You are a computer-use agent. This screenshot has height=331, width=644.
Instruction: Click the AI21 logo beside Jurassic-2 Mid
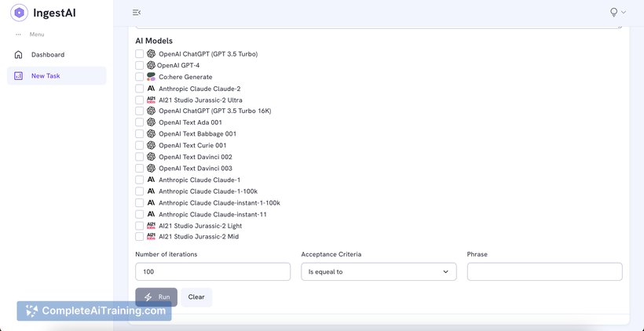point(151,237)
